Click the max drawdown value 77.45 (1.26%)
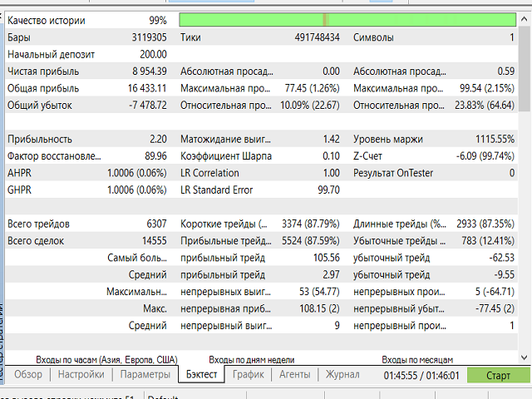 click(313, 88)
